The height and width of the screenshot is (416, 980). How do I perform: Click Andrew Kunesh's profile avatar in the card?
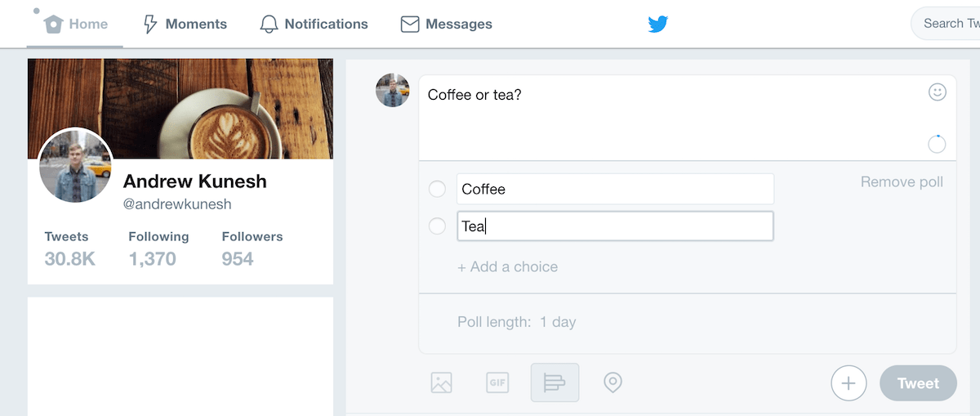76,166
